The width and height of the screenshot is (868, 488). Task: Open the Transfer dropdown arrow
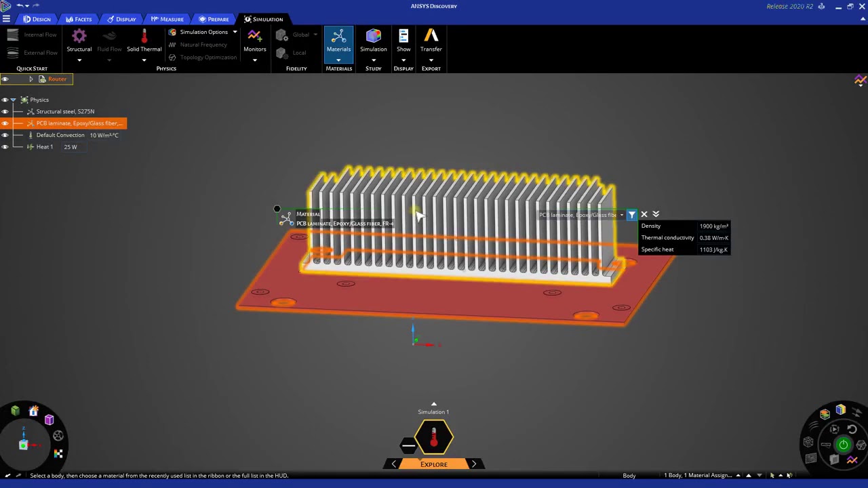coord(431,60)
